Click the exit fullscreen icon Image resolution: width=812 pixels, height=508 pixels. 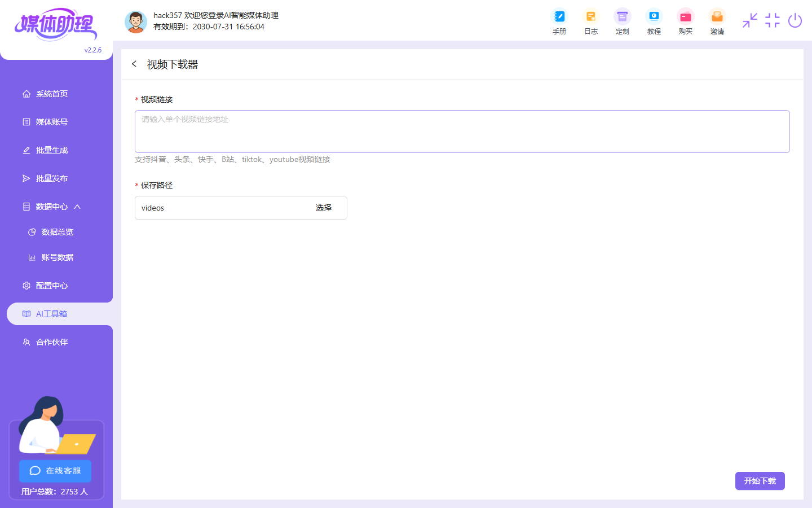[772, 21]
